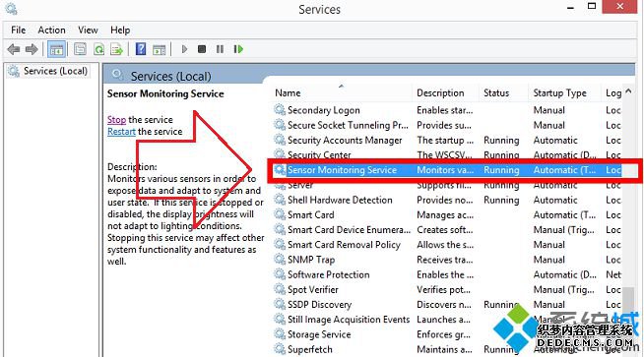Image resolution: width=644 pixels, height=357 pixels.
Task: Open the Help toolbar icon
Action: [141, 49]
